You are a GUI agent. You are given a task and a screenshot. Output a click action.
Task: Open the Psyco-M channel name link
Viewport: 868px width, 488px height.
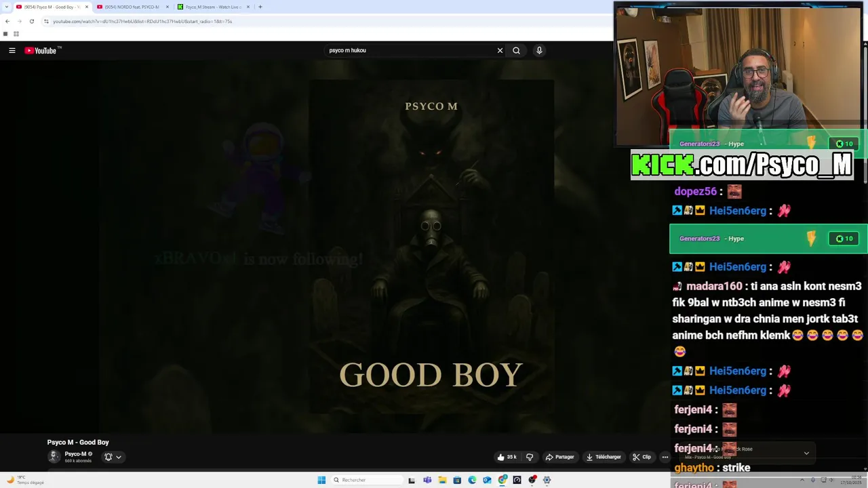[75, 454]
